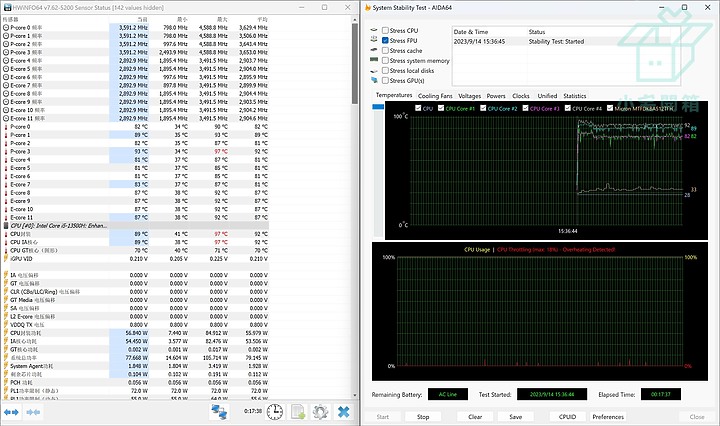Enable the Stress GPU(s) checkbox

point(385,80)
